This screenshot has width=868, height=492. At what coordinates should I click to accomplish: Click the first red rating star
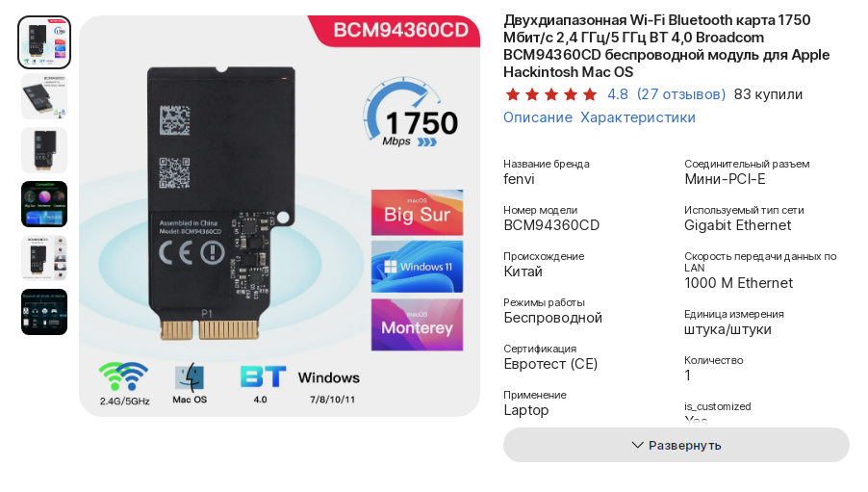pos(513,94)
